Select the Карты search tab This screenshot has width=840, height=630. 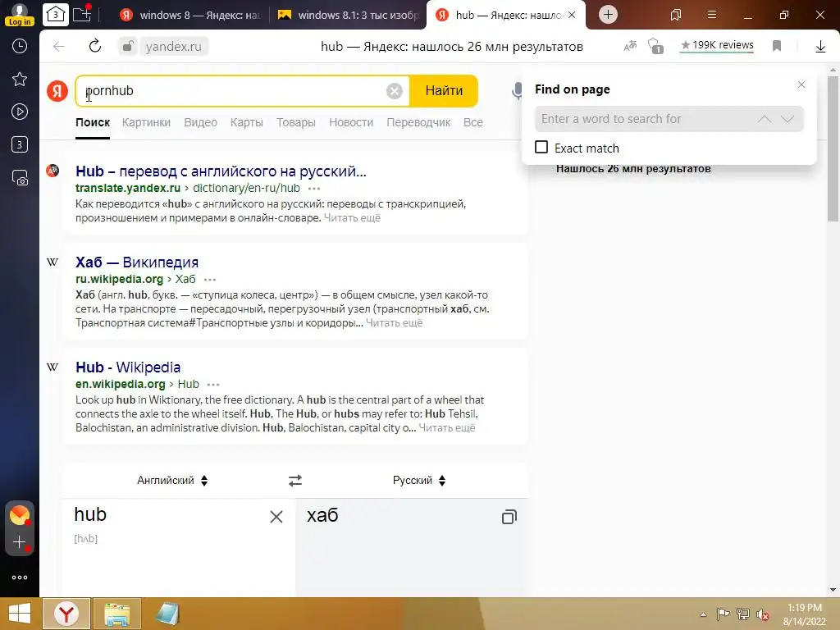click(x=246, y=122)
